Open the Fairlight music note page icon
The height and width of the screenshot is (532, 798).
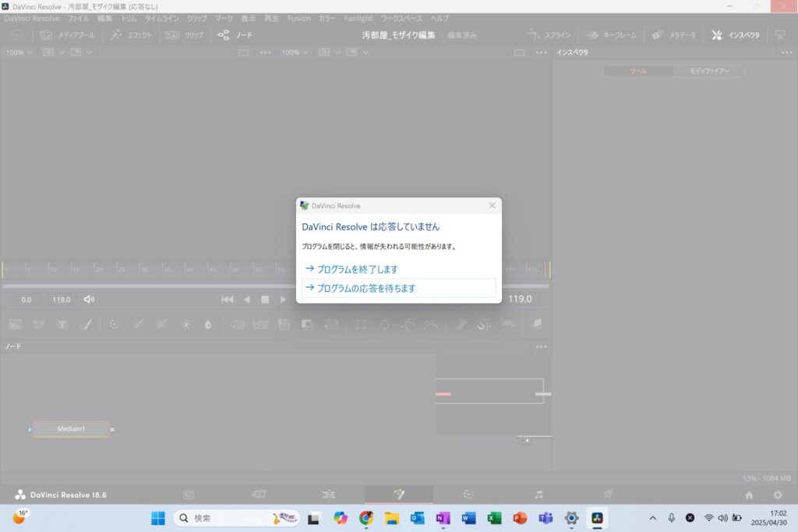538,495
